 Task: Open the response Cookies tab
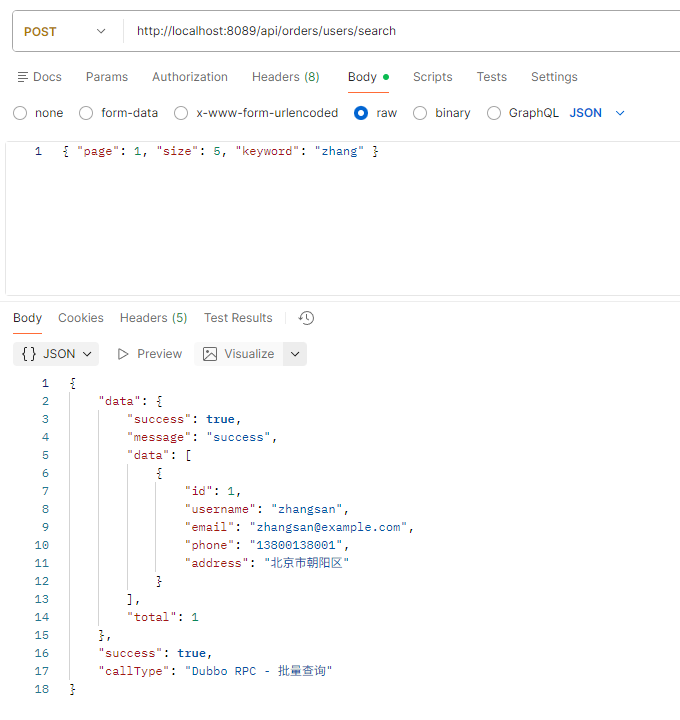pyautogui.click(x=81, y=318)
